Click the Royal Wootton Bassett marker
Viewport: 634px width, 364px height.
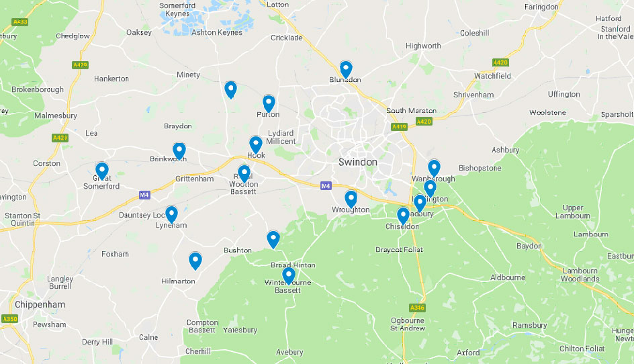(244, 174)
